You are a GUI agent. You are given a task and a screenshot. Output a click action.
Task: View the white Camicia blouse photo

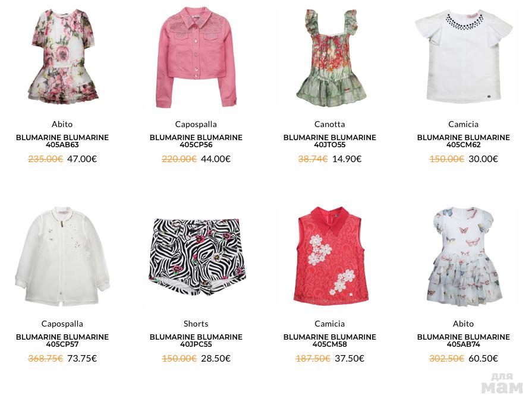pyautogui.click(x=464, y=56)
